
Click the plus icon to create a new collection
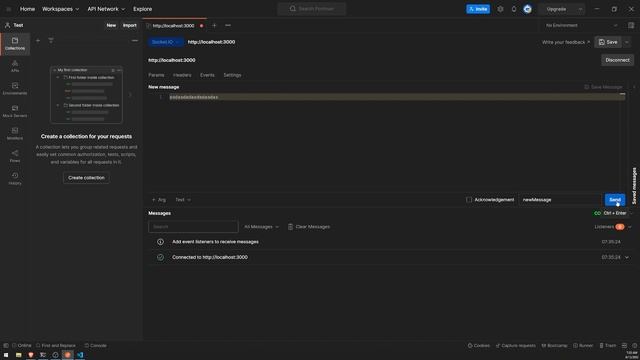click(x=38, y=40)
